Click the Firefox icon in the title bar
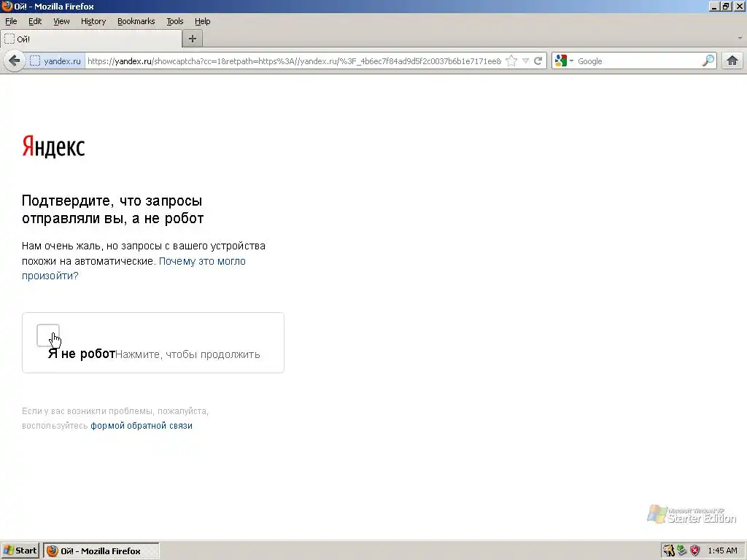Image resolution: width=747 pixels, height=560 pixels. (7, 6)
